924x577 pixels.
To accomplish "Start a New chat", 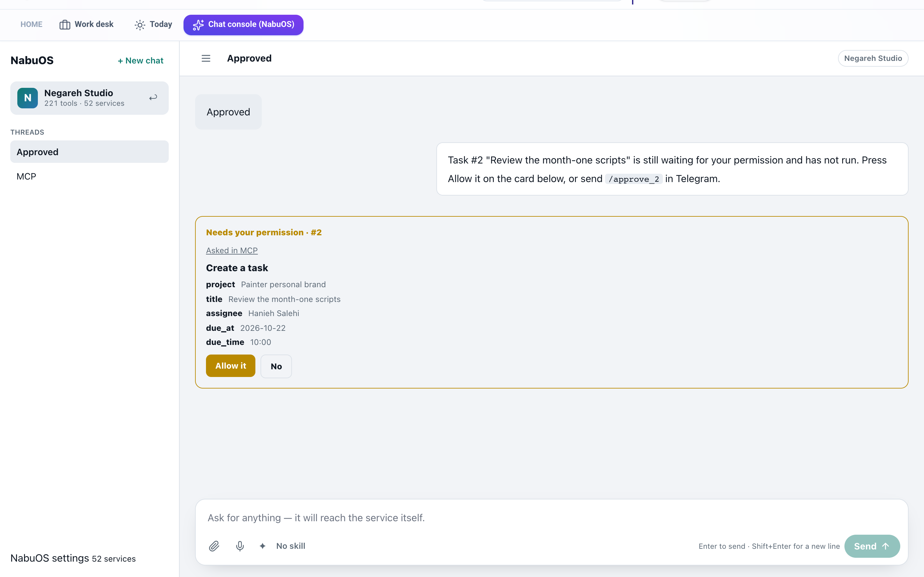I will (x=141, y=61).
